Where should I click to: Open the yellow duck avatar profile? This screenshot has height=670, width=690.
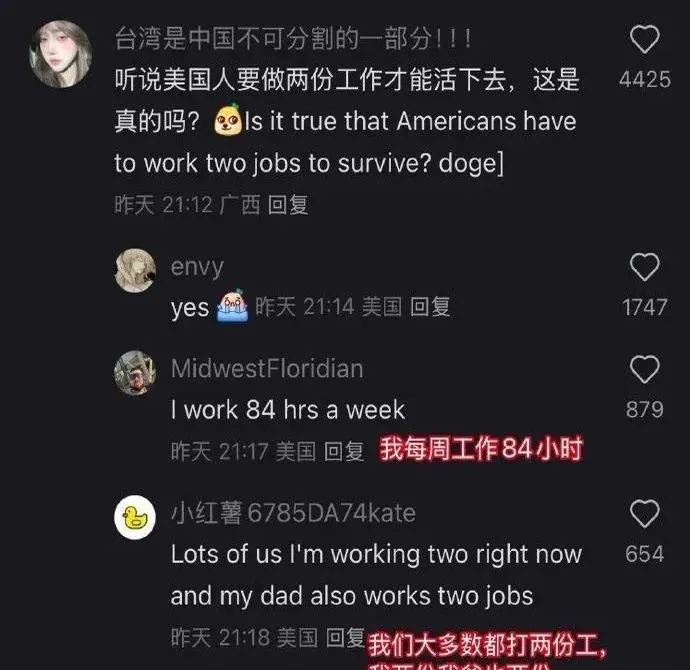click(x=135, y=517)
